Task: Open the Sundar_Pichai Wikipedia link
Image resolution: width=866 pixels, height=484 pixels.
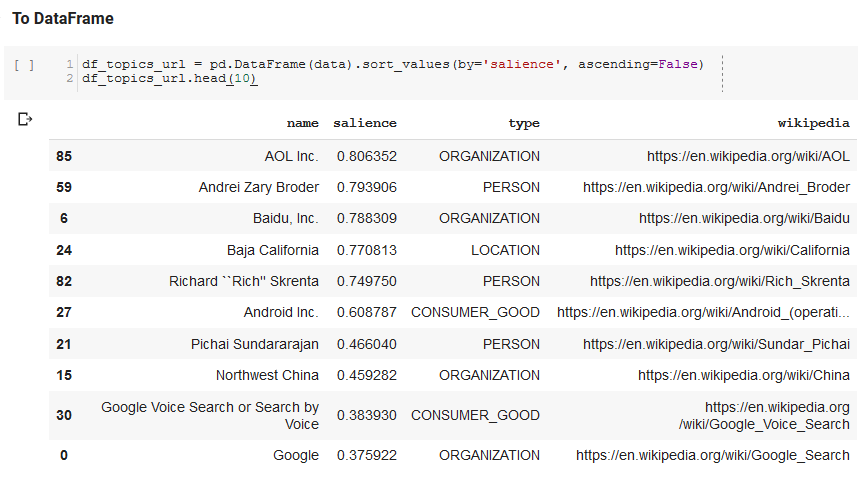Action: 716,344
